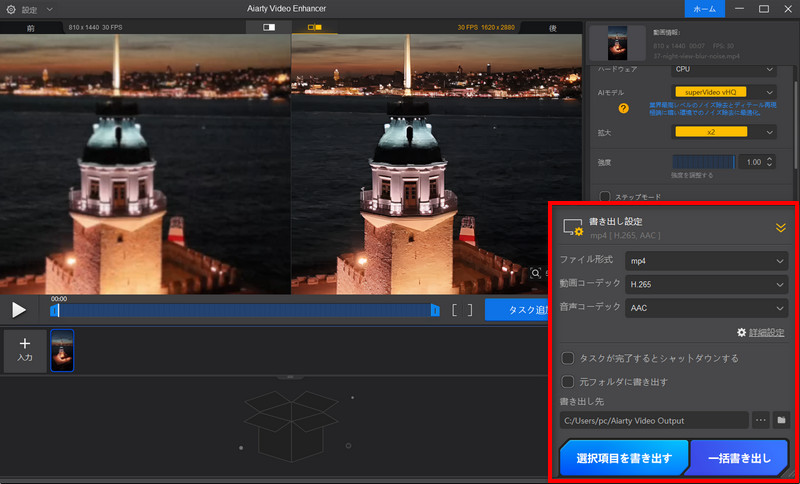Screen dimensions: 800x484
Task: Go to ホーム screen
Action: 705,9
